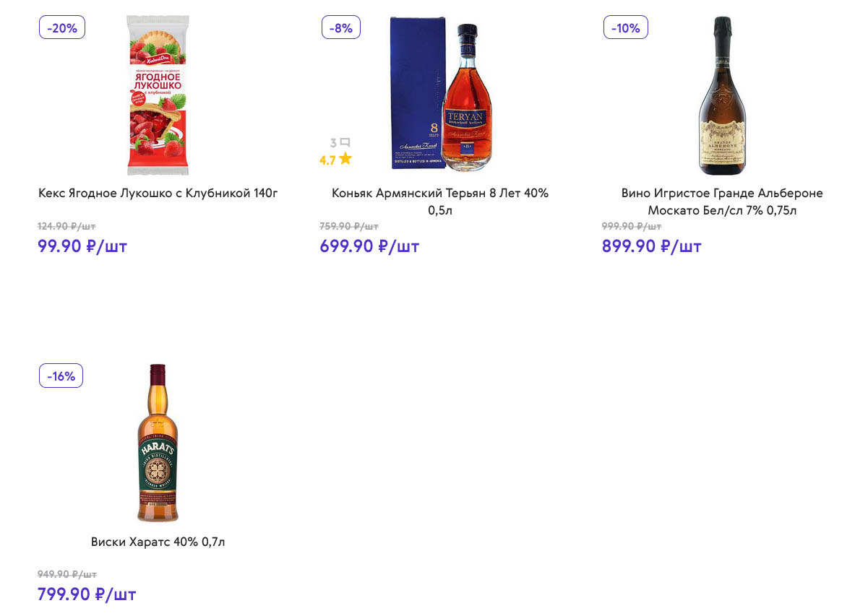Click the -10% discount badge
The width and height of the screenshot is (868, 616).
tap(625, 27)
